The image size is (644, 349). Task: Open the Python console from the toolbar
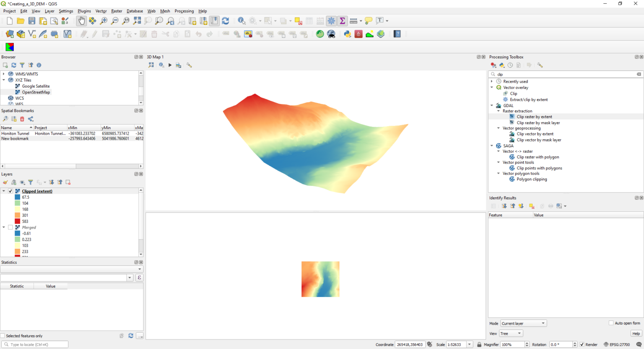(347, 34)
